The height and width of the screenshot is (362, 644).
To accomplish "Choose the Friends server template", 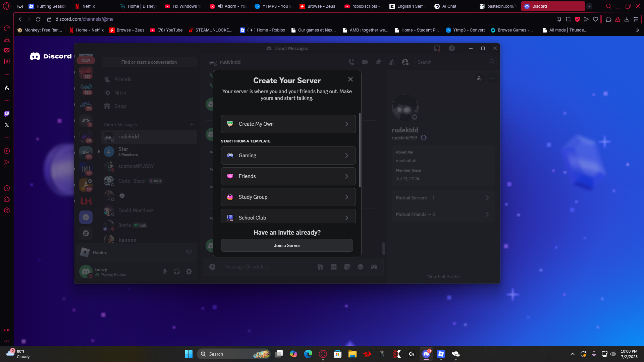I will click(288, 176).
